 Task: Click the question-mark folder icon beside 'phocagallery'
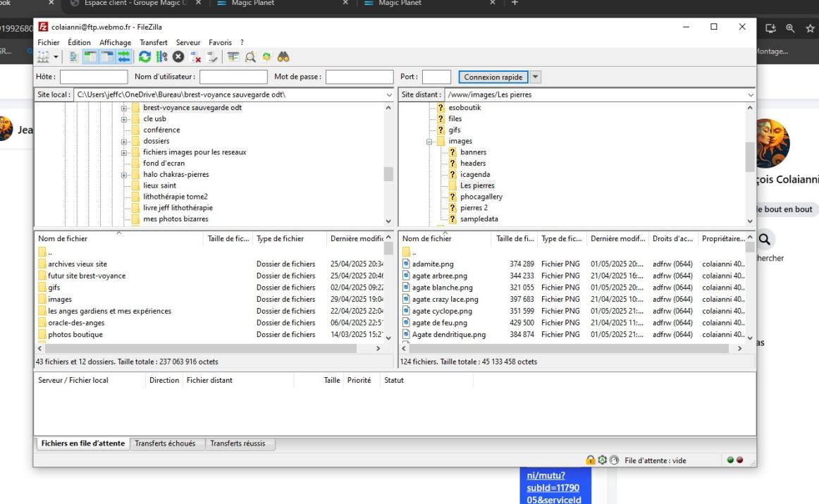(x=453, y=197)
